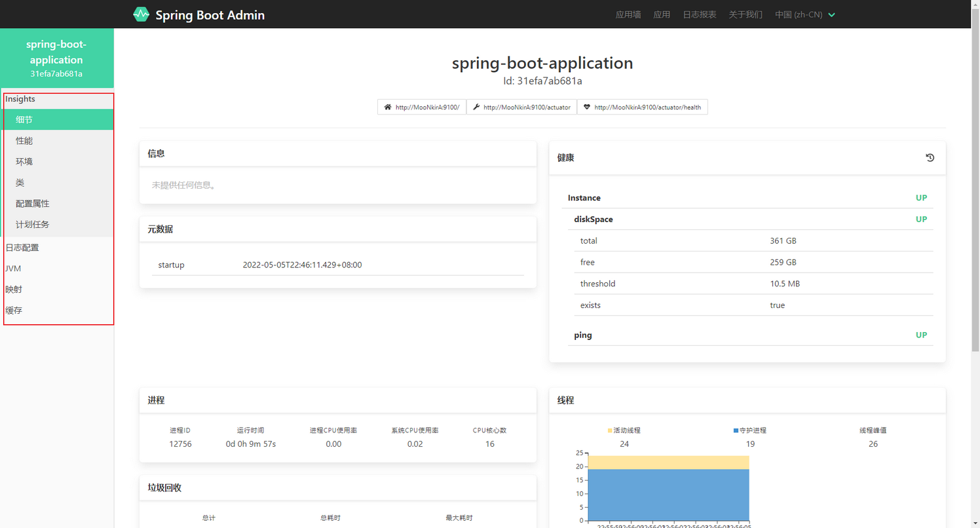Click the wrench icon actuator link
The height and width of the screenshot is (528, 980).
(x=521, y=107)
